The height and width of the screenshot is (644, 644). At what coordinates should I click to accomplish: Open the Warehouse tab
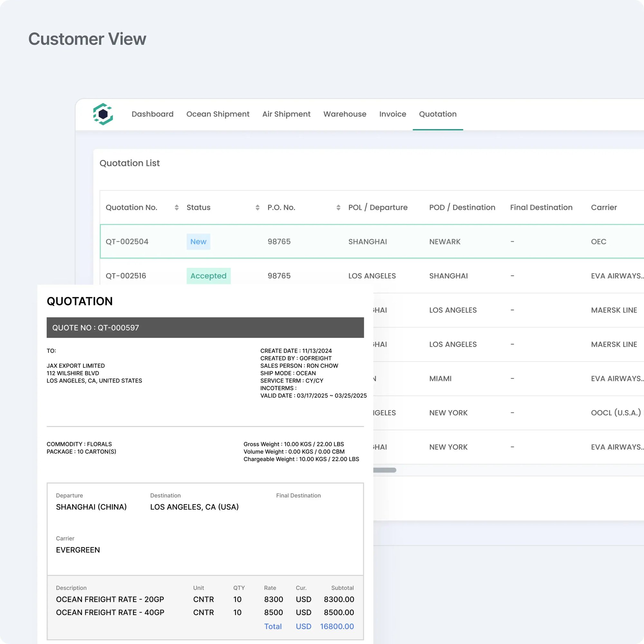pos(345,114)
